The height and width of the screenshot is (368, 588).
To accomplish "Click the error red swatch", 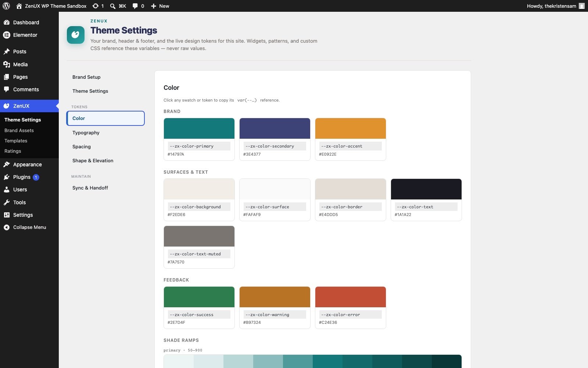I will point(351,297).
